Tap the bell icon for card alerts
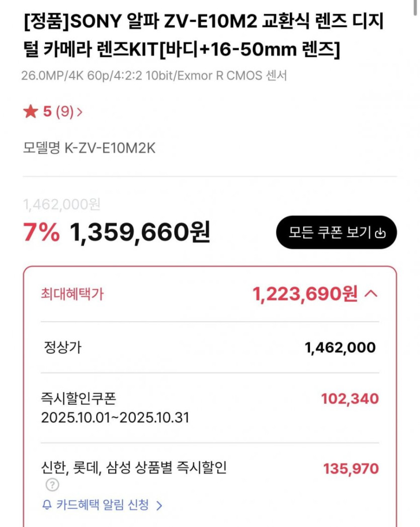Screen dimensions: 420x527 point(46,505)
